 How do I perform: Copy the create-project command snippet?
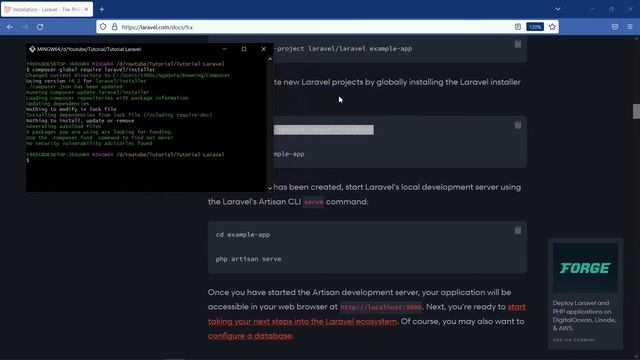coord(518,44)
